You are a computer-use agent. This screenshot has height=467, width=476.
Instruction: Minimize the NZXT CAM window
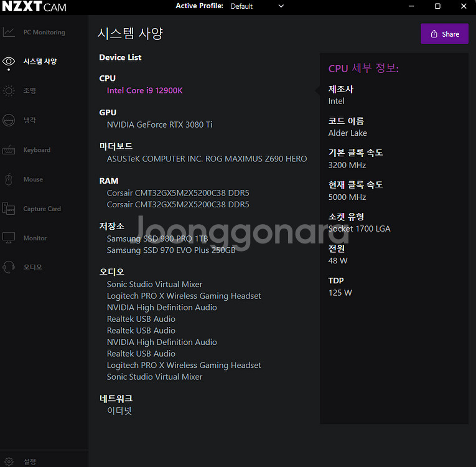411,6
